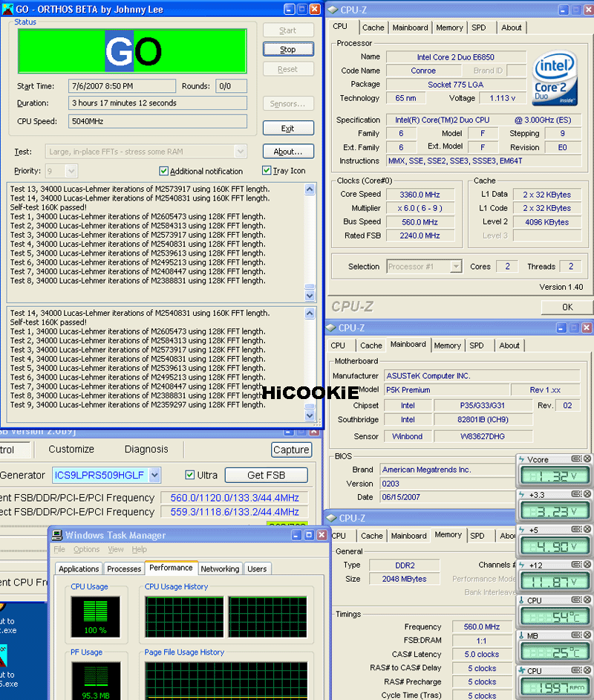
Task: Click the fan icon on CPU RPM gadget
Action: [x=521, y=671]
